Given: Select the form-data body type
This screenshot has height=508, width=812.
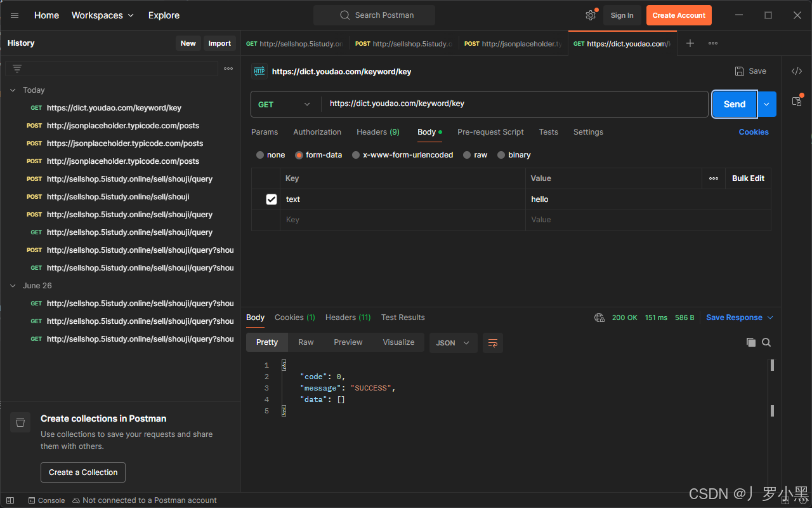Looking at the screenshot, I should click(299, 155).
